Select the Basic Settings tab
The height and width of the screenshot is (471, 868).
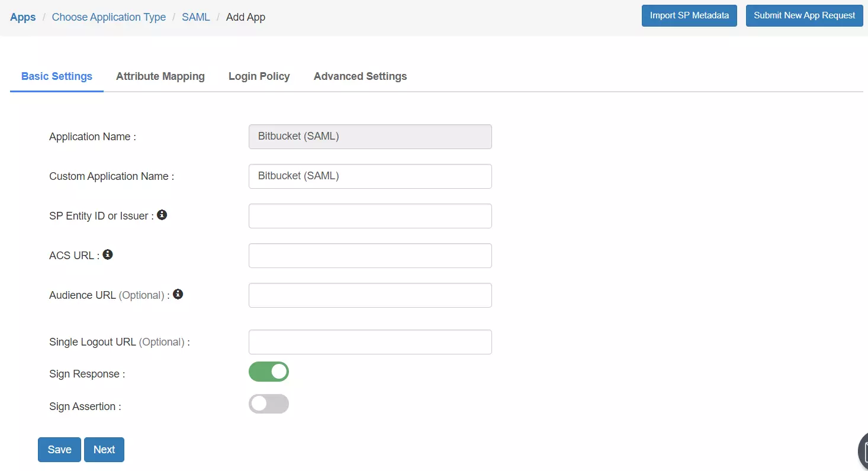[x=56, y=76]
